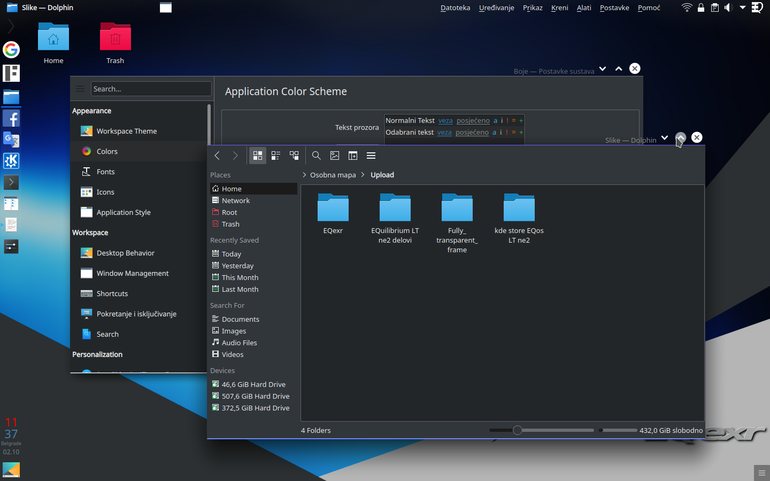Open System Settings sidebar hamburger menu
The width and height of the screenshot is (770, 481).
[x=80, y=89]
